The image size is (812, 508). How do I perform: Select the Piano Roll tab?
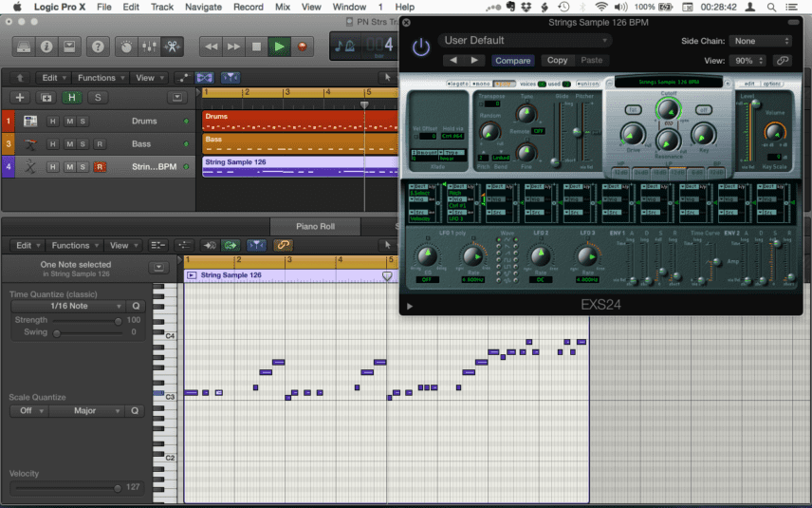point(315,226)
